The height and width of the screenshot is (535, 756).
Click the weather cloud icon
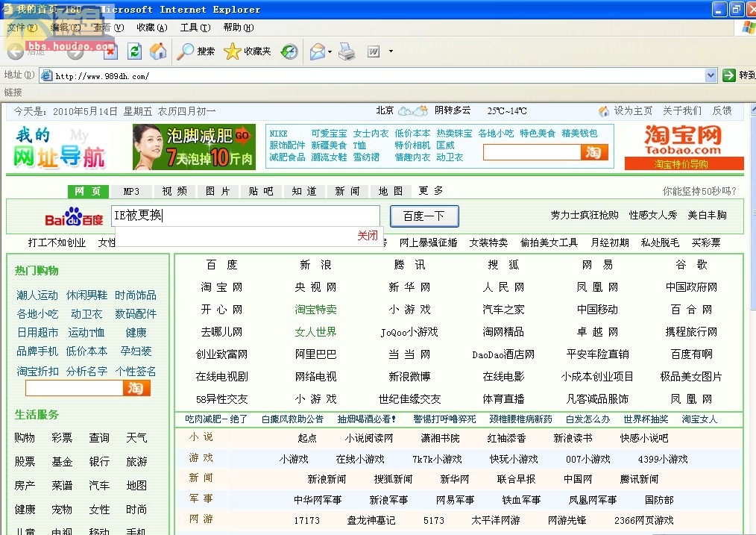(x=413, y=111)
